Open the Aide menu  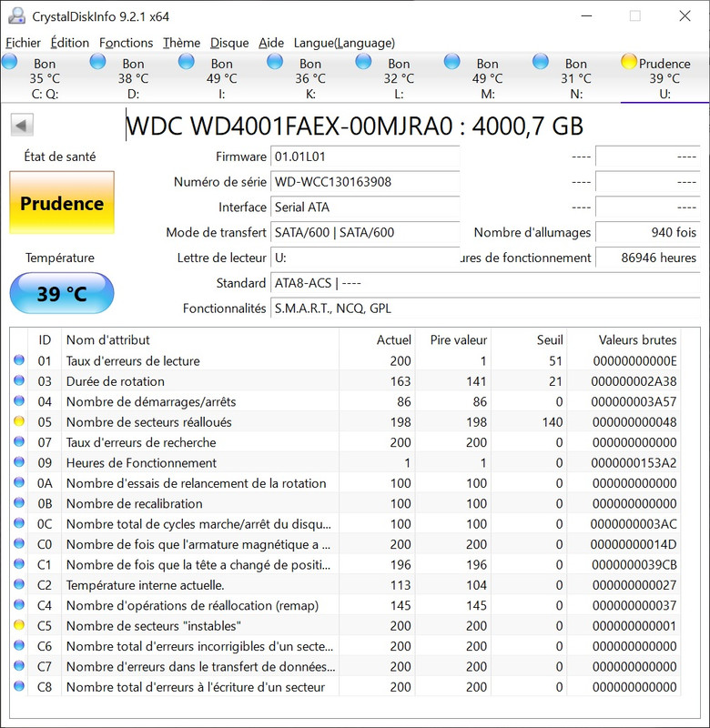coord(271,43)
